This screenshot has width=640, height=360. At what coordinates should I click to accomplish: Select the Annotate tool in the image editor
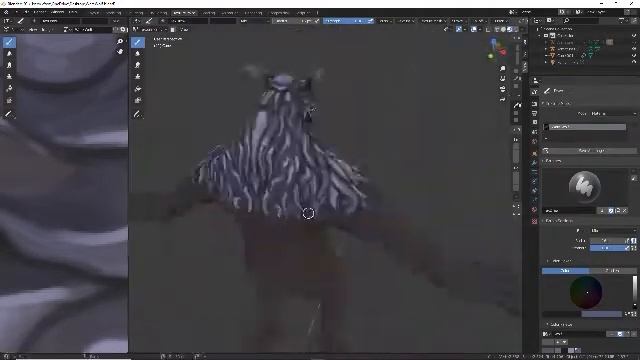click(x=9, y=114)
